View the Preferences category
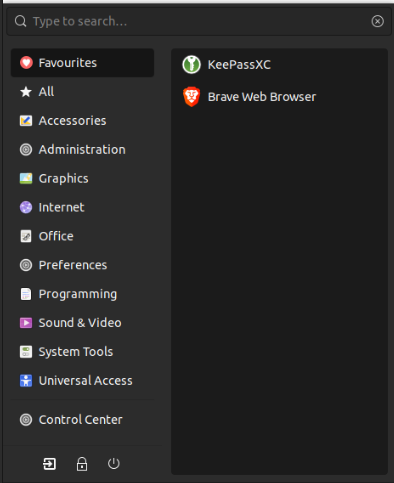The image size is (394, 483). pos(82,265)
